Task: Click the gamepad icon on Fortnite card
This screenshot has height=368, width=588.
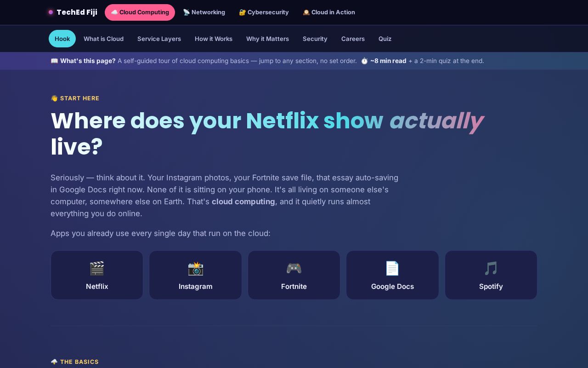Action: tap(294, 268)
